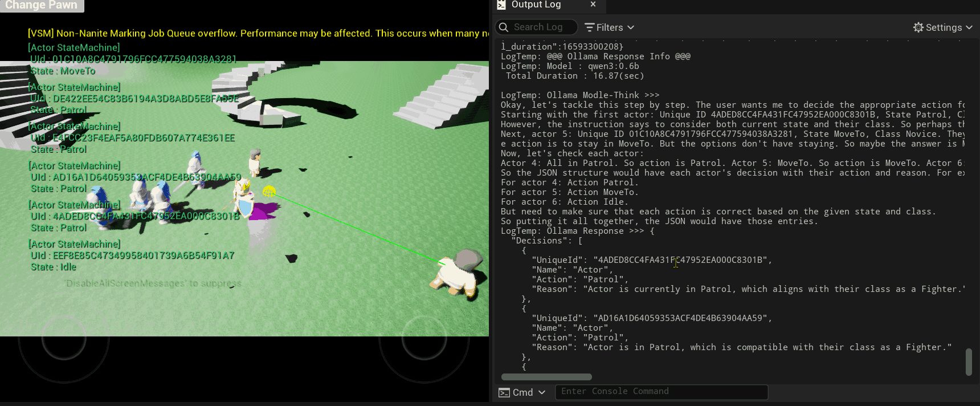
Task: Click the Enter Console Command field
Action: [x=661, y=392]
